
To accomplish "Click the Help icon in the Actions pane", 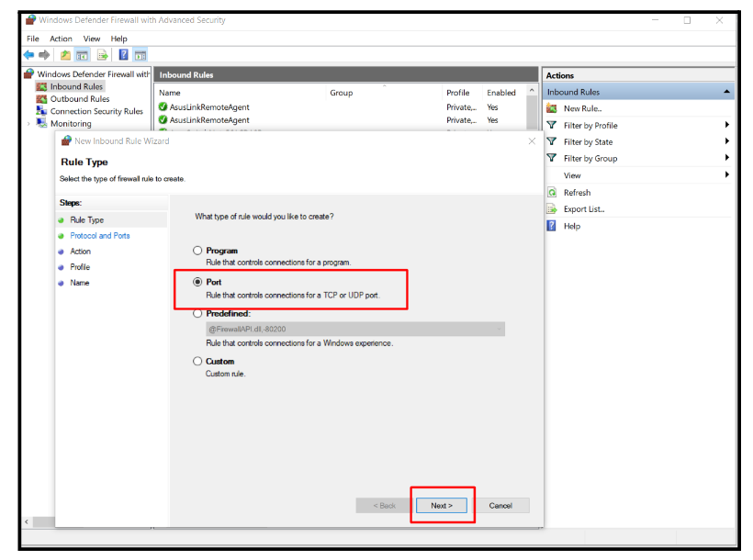I will [x=552, y=226].
